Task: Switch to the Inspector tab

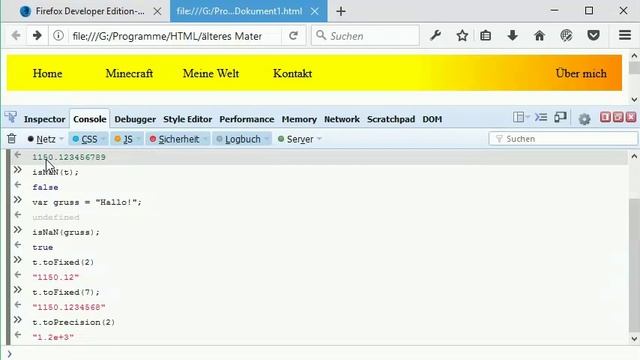Action: 44,119
